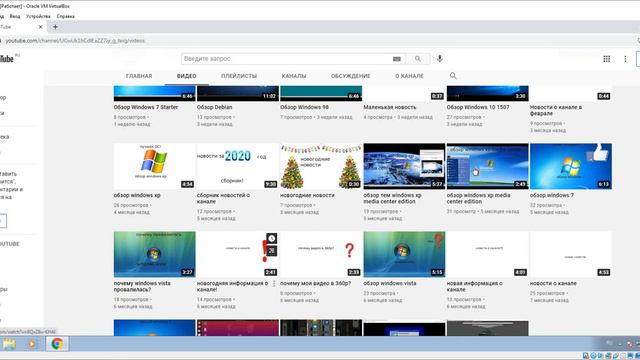Viewport: 640px width, 360px height.
Task: Play обзор windows vista thumbnail
Action: (x=404, y=254)
